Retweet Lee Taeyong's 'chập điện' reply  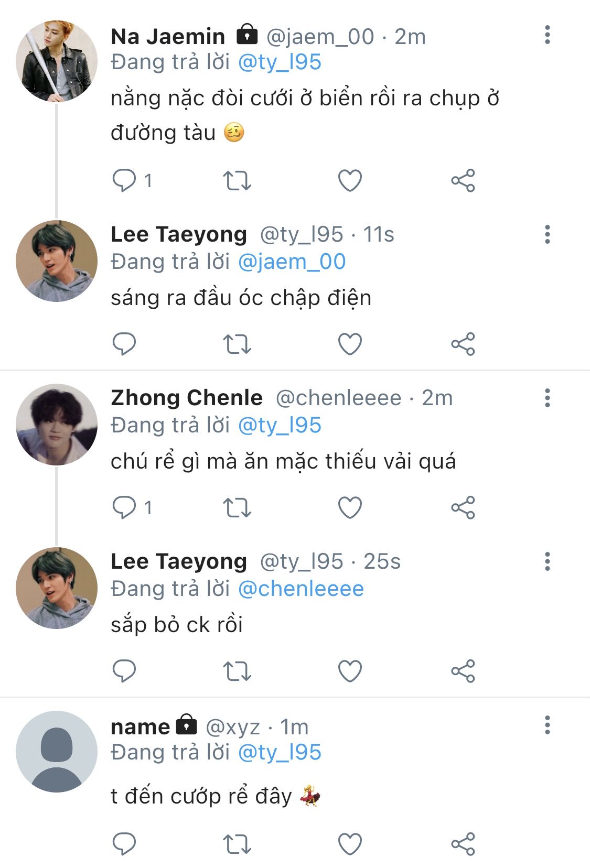[x=237, y=344]
